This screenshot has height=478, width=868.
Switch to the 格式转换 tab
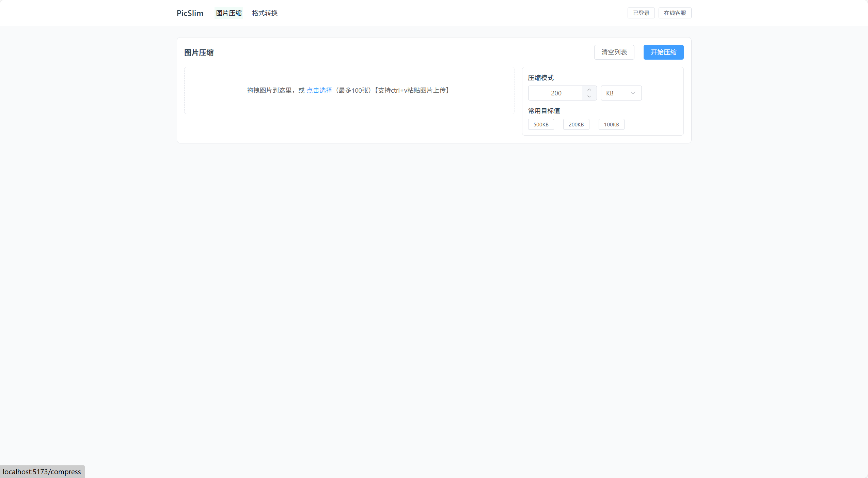click(265, 13)
